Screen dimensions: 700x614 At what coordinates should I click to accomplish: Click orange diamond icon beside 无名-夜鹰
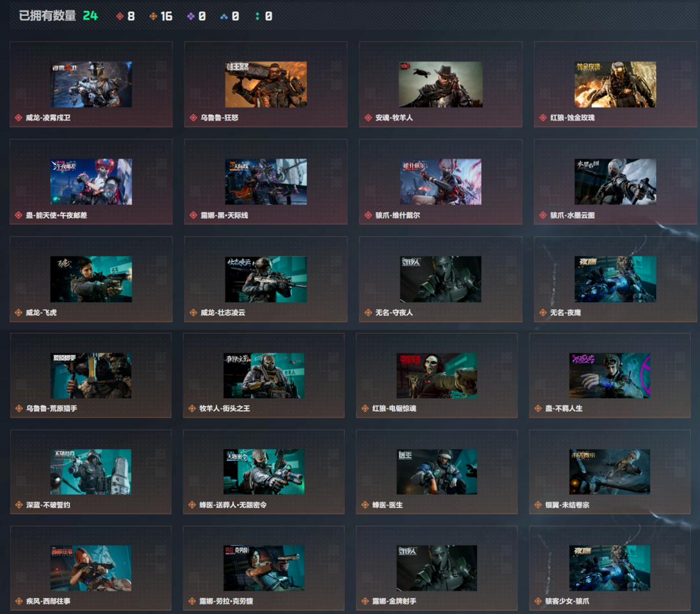543,313
